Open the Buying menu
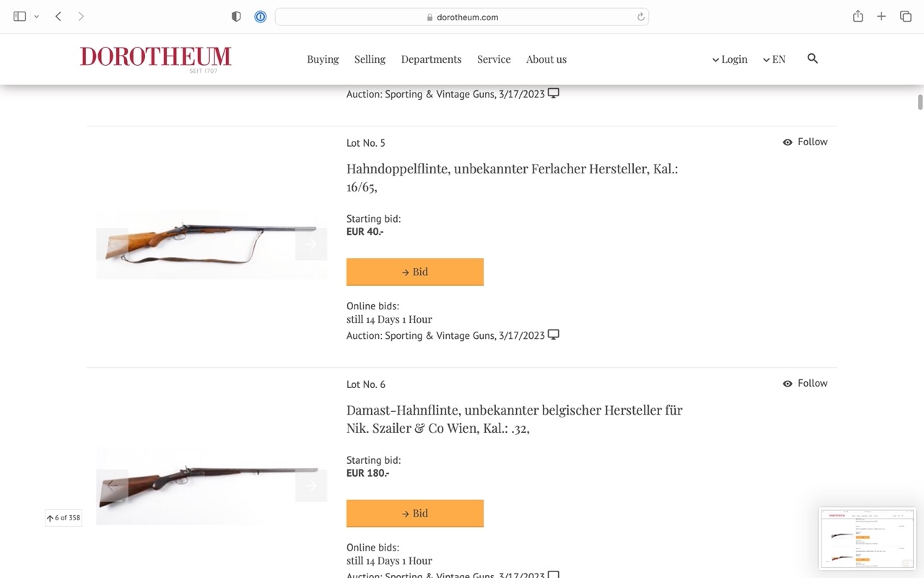The image size is (924, 578). pyautogui.click(x=323, y=59)
